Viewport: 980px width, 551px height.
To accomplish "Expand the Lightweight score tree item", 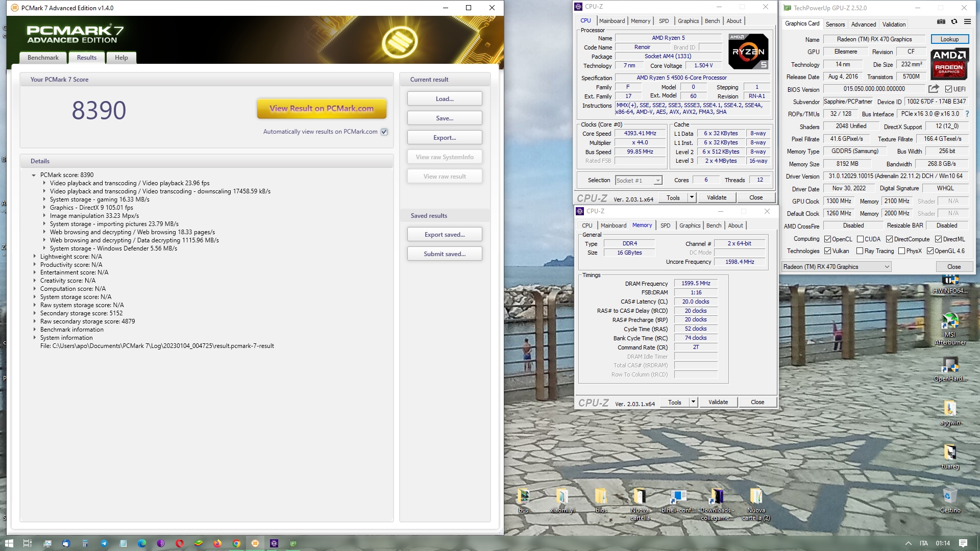I will [35, 257].
